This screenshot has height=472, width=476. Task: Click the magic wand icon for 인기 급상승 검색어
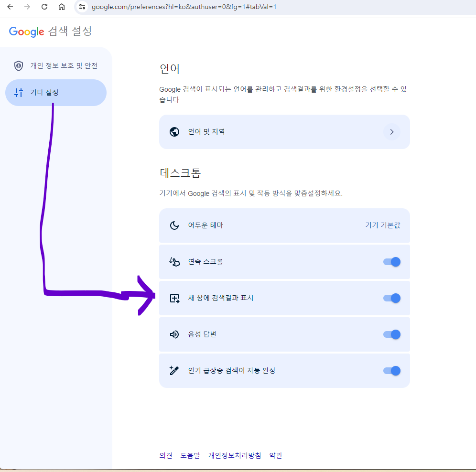pos(174,371)
